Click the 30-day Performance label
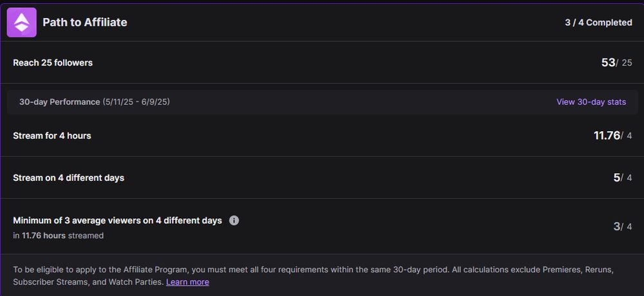The width and height of the screenshot is (644, 296). [x=59, y=102]
